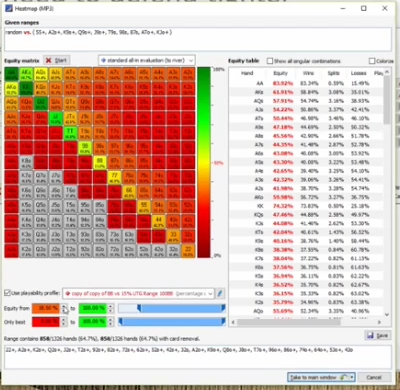Image resolution: width=400 pixels, height=390 pixels.
Task: Select the QQ cell in the matrix
Action: point(41,104)
